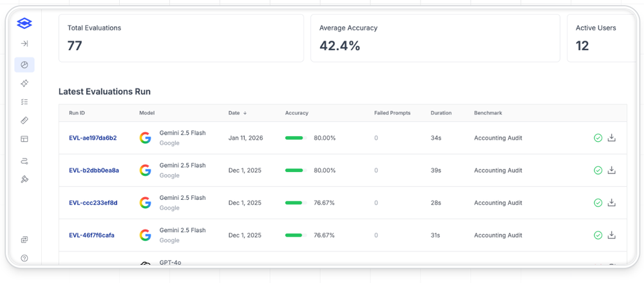The height and width of the screenshot is (283, 644).
Task: Select the Total Evaluations card
Action: point(181,38)
